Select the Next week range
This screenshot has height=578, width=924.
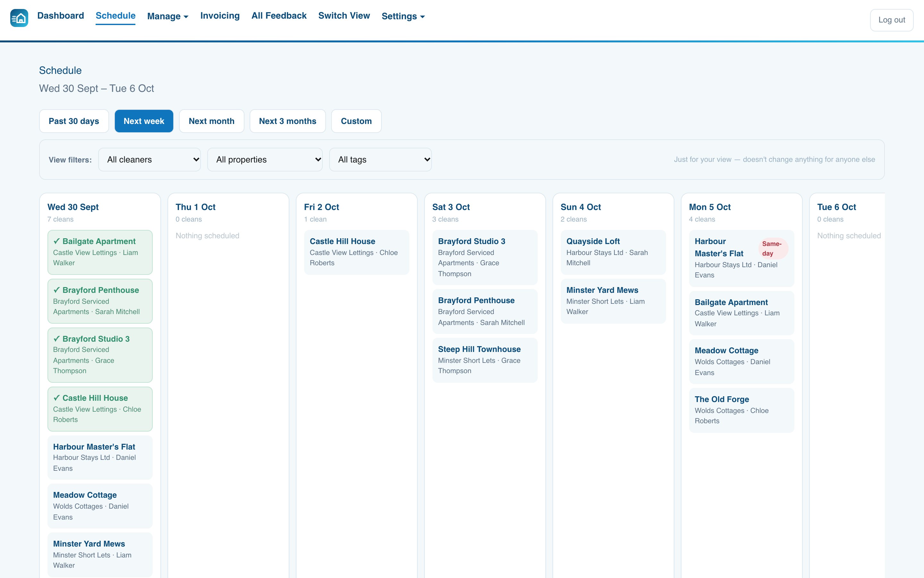coord(144,121)
